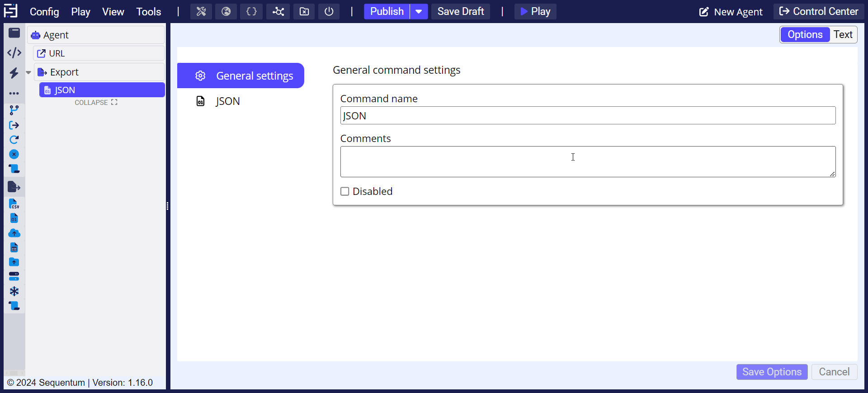Open the View menu

click(x=113, y=12)
